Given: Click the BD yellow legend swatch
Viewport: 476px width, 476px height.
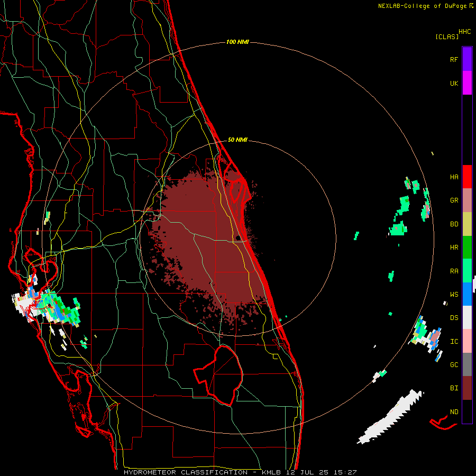Looking at the screenshot, I should [467, 224].
